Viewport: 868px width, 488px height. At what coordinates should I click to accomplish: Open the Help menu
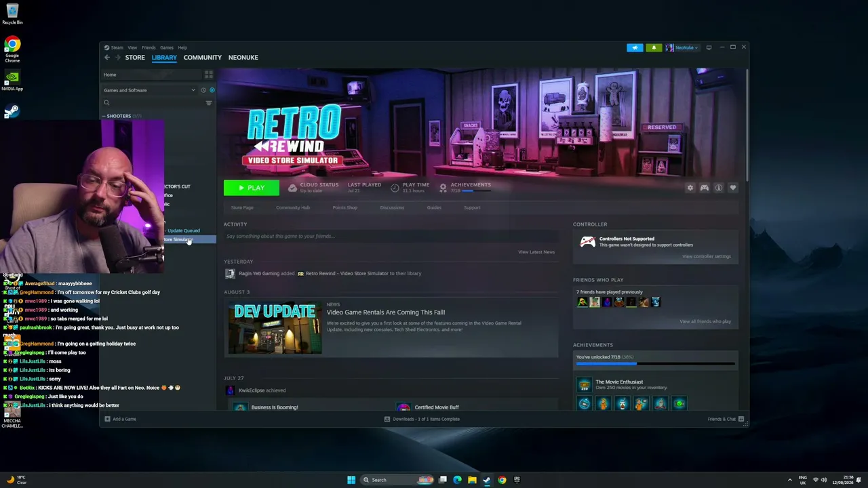coord(182,47)
